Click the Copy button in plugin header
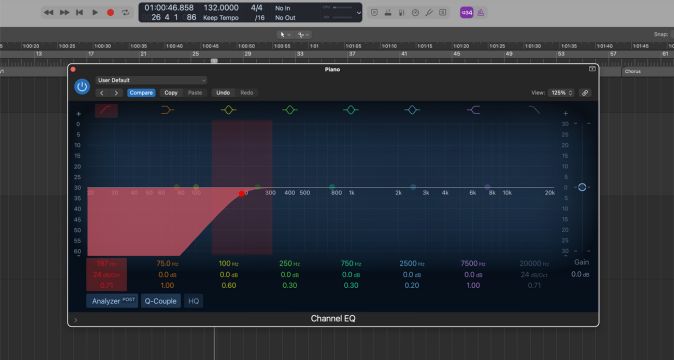This screenshot has height=360, width=674. coord(171,93)
